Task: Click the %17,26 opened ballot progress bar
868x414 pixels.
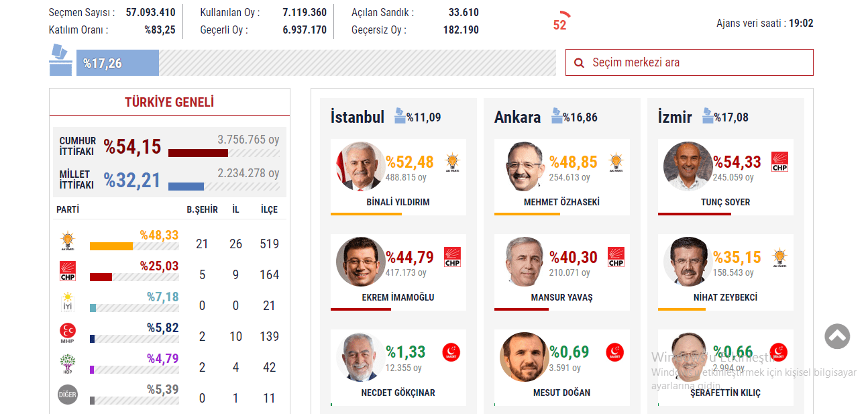Action: click(316, 63)
